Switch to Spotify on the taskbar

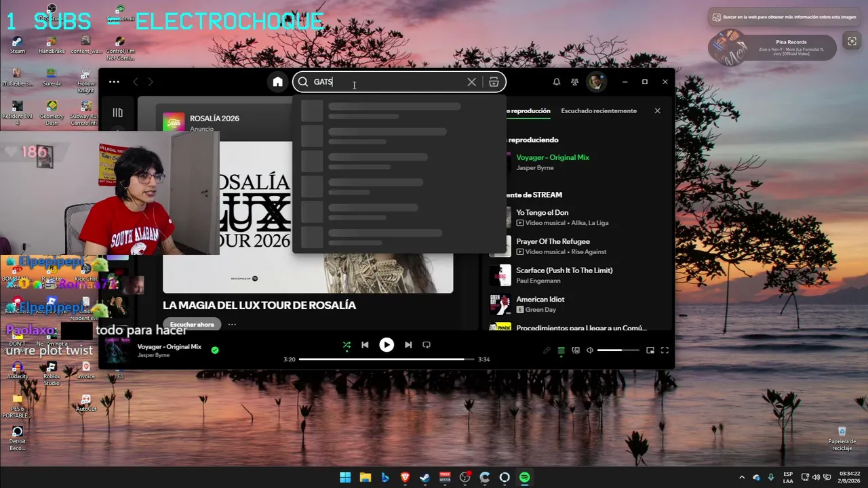(x=524, y=477)
